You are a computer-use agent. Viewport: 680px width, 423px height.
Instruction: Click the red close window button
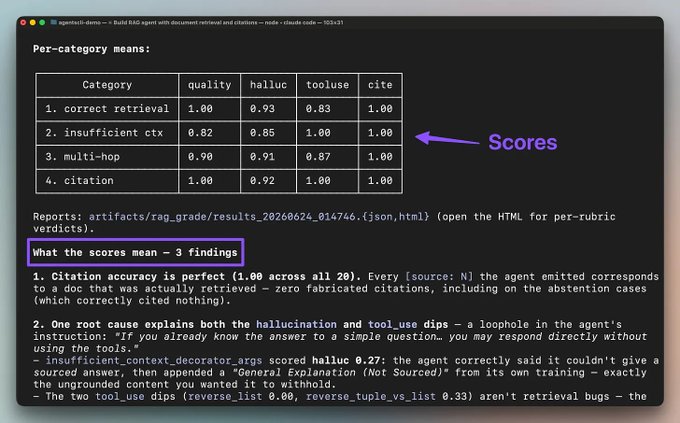[23, 22]
